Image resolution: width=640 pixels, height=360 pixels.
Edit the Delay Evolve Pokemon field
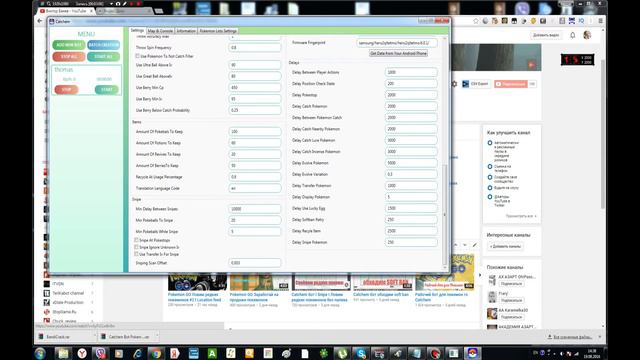[x=411, y=163]
